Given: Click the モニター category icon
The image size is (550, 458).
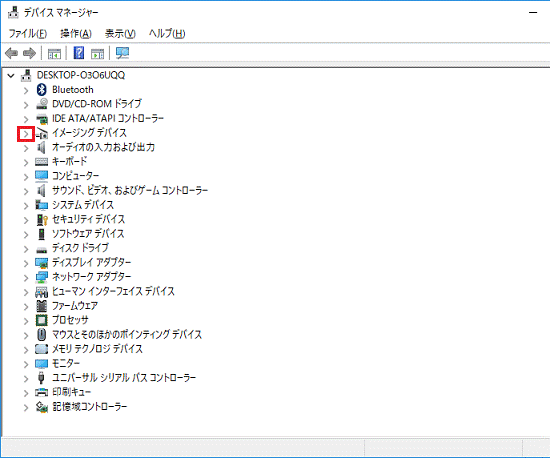Looking at the screenshot, I should pos(42,364).
